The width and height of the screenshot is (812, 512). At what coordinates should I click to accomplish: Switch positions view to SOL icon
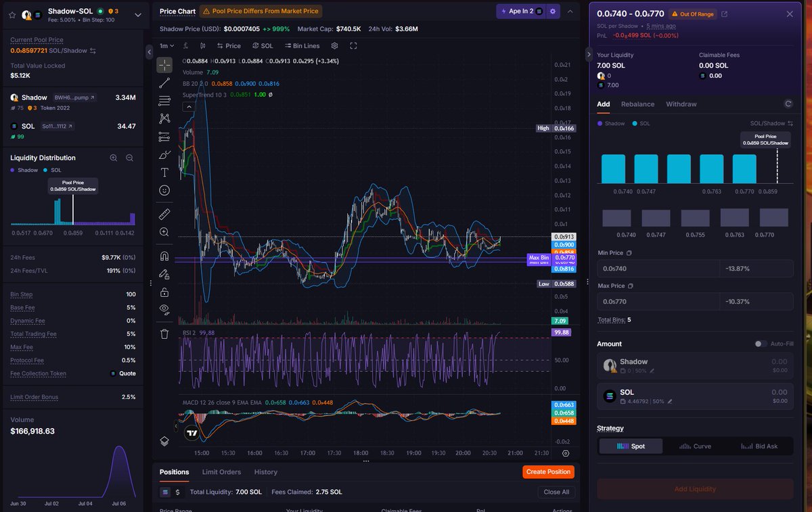pyautogui.click(x=165, y=492)
